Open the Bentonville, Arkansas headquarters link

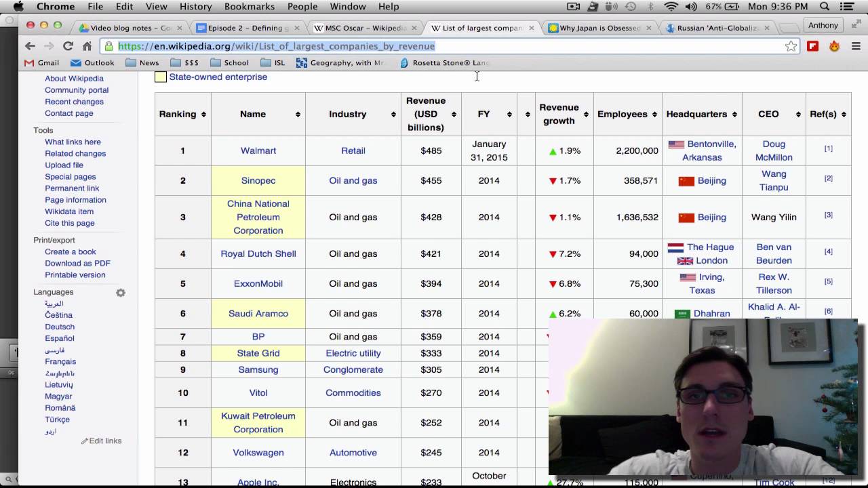coord(710,151)
